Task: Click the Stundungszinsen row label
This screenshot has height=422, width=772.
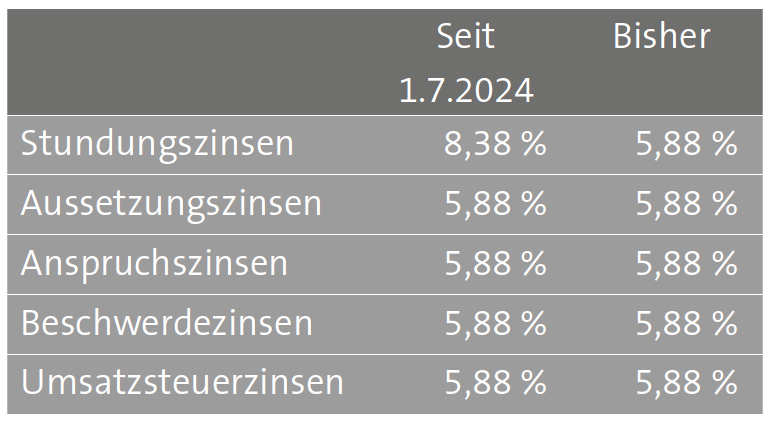Action: pyautogui.click(x=157, y=145)
